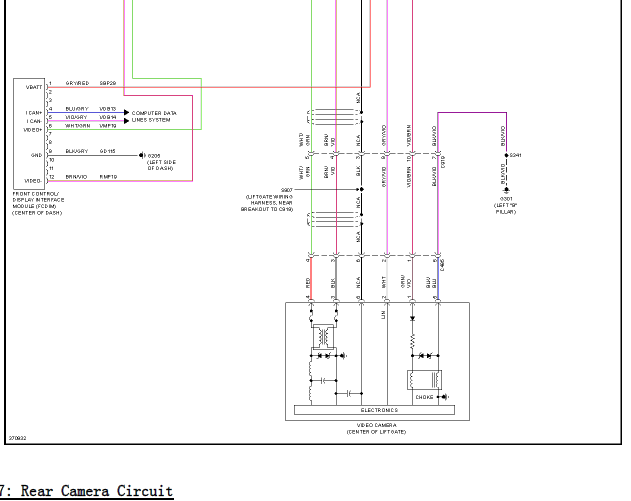Click the WHT/GRN label at pin 6
631x501 pixels.
(x=78, y=126)
